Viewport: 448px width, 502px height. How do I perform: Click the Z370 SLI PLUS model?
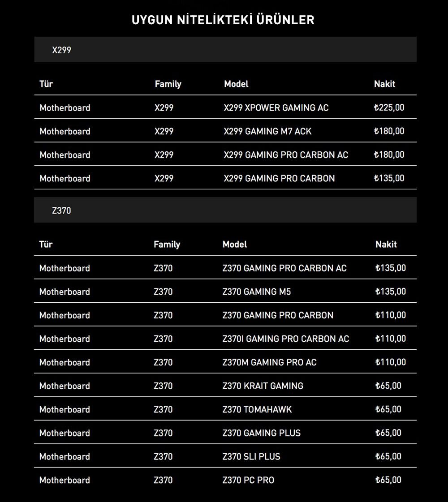251,457
